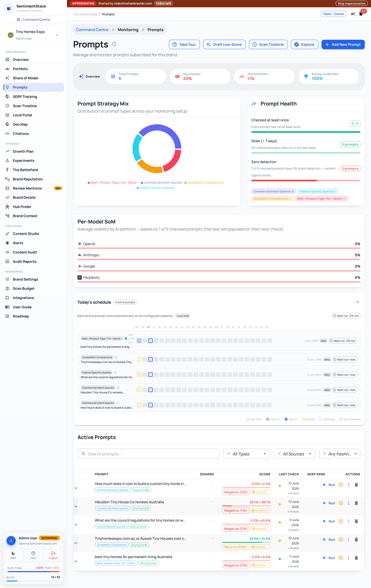Click the Tour help icon in sidebar footer
This screenshot has width=371, height=588.
(x=33, y=553)
